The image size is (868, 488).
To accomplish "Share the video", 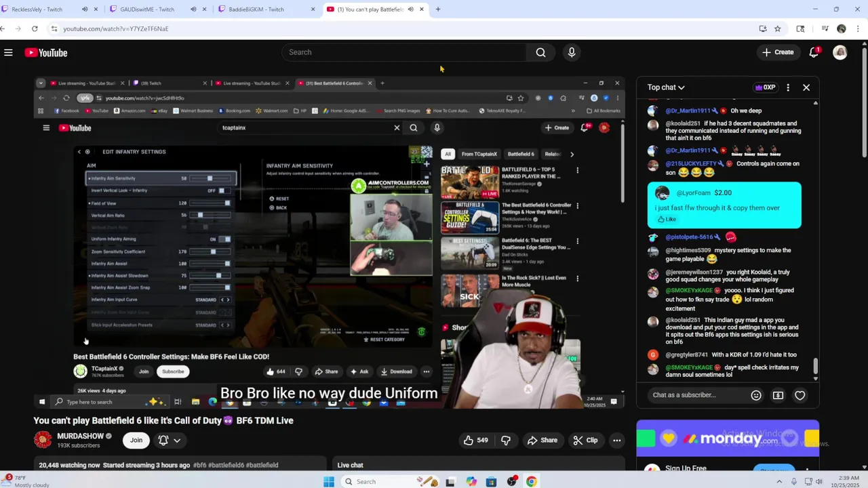I will tap(542, 441).
